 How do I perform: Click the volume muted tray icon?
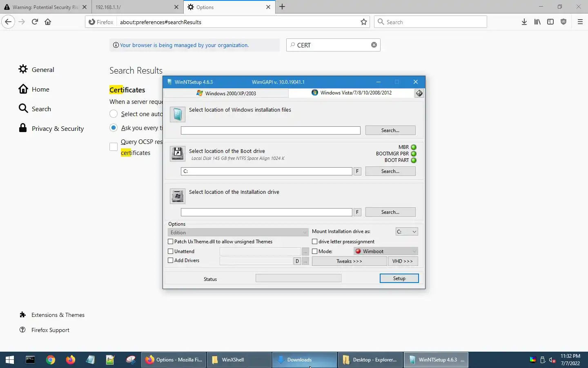(552, 360)
